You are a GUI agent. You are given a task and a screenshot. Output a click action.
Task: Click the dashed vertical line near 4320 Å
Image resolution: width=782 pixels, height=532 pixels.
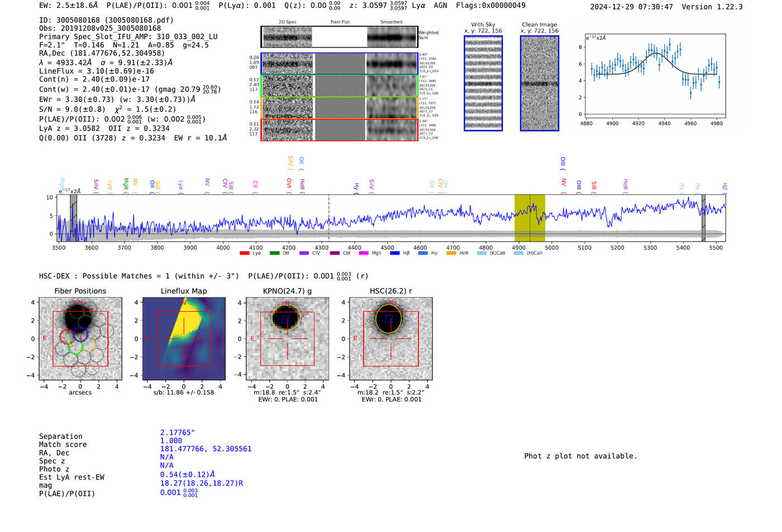pos(328,218)
